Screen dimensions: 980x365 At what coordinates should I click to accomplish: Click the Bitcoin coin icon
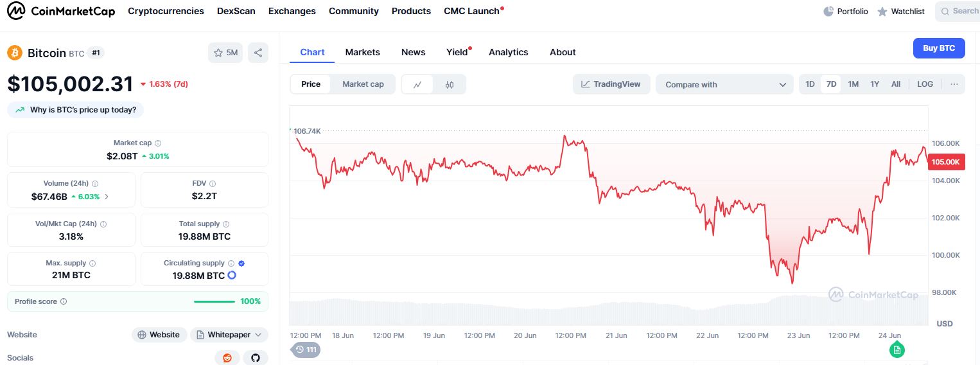(15, 53)
